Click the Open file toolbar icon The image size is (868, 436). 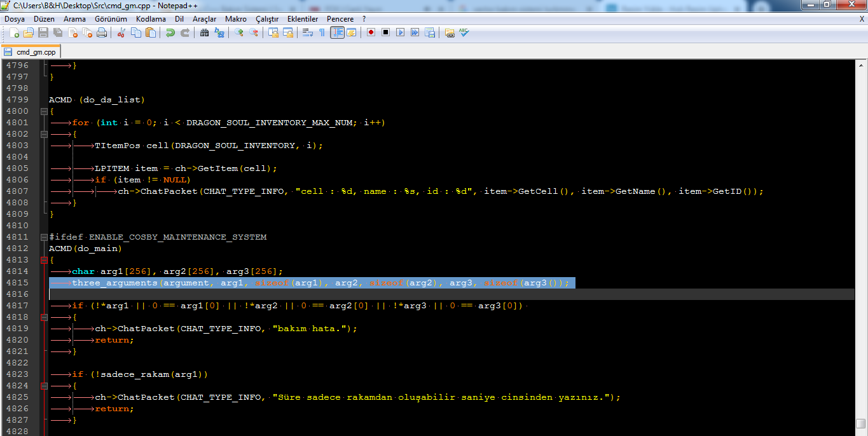tap(29, 32)
